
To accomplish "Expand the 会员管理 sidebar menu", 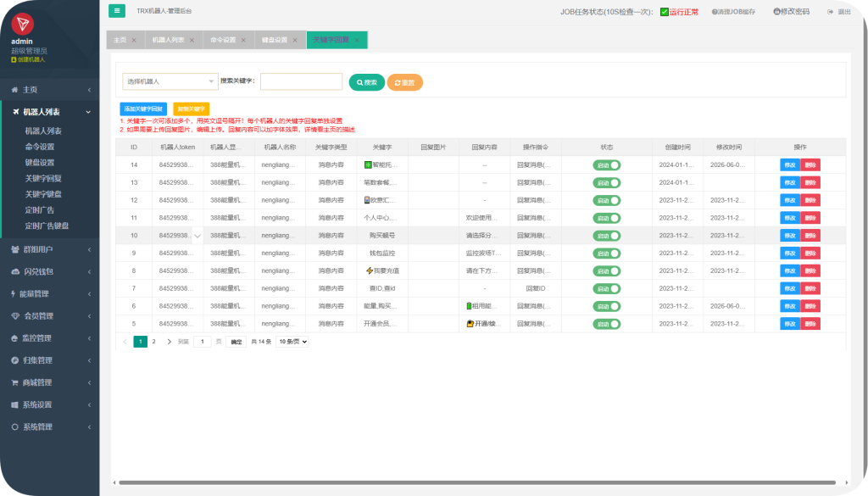I will [x=89, y=316].
